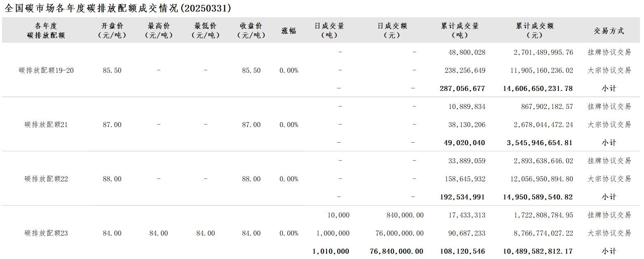Select the 交易方式 column header

point(609,30)
